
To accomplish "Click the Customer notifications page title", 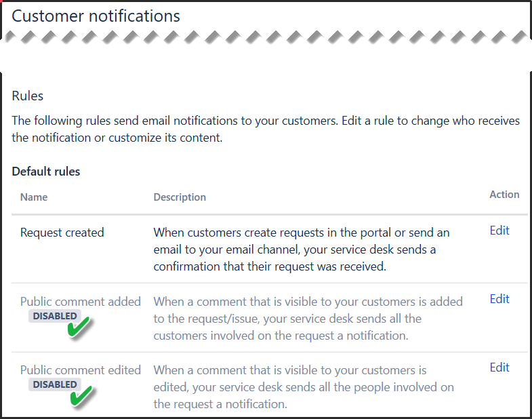I will 96,16.
